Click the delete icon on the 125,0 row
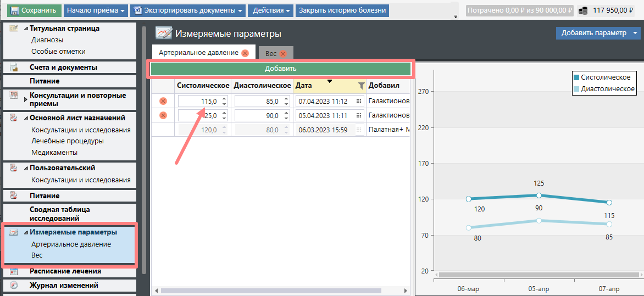644x296 pixels. [163, 115]
